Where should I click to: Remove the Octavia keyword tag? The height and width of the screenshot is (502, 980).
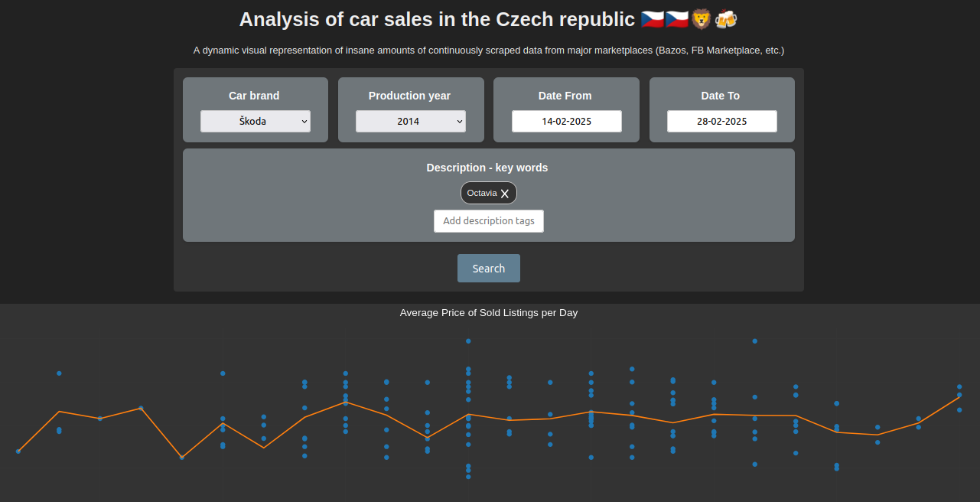[505, 193]
